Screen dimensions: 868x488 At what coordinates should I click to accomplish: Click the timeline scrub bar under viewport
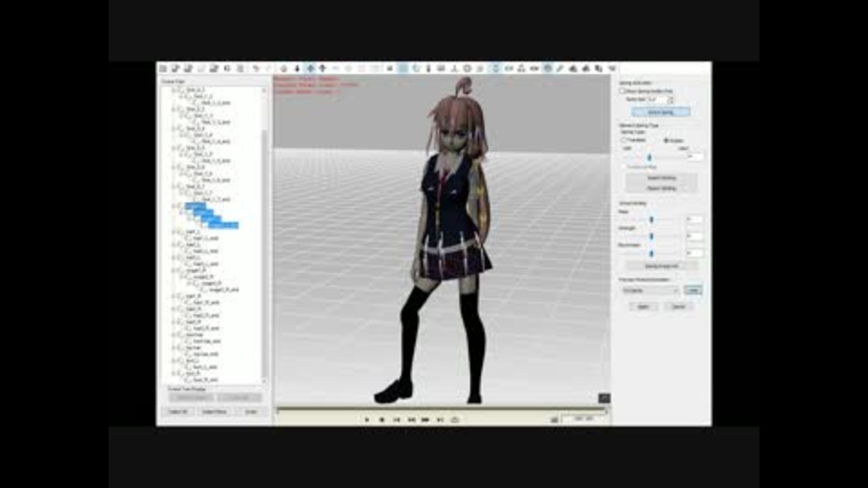pyautogui.click(x=441, y=409)
